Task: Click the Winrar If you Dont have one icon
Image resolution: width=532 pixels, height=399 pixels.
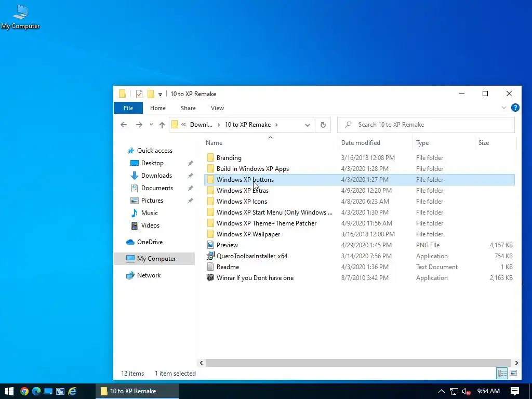Action: pos(210,277)
